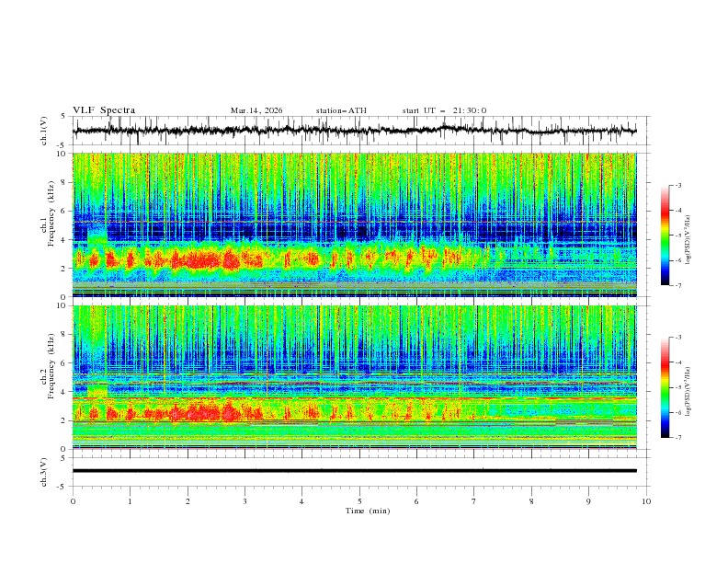The width and height of the screenshot is (728, 563).
Task: Click the 'ch.1(V)' waveform axis label
Action: click(x=44, y=131)
